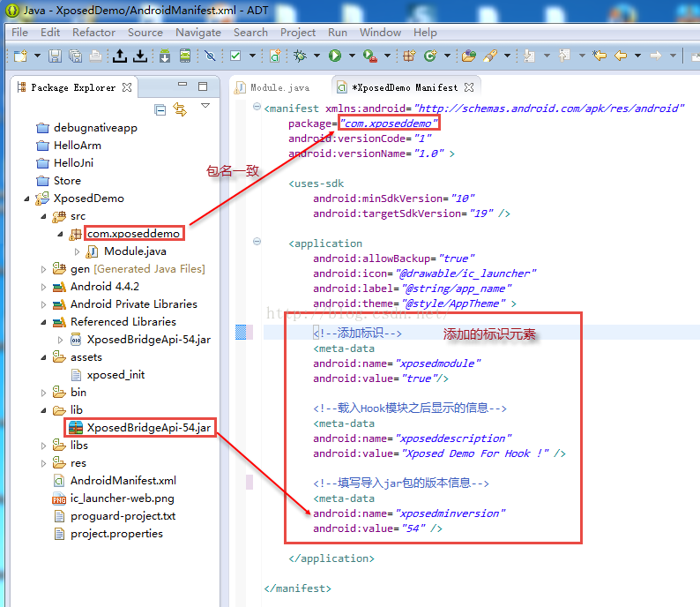Collapse the application element fold marker
The width and height of the screenshot is (700, 607).
tap(257, 242)
